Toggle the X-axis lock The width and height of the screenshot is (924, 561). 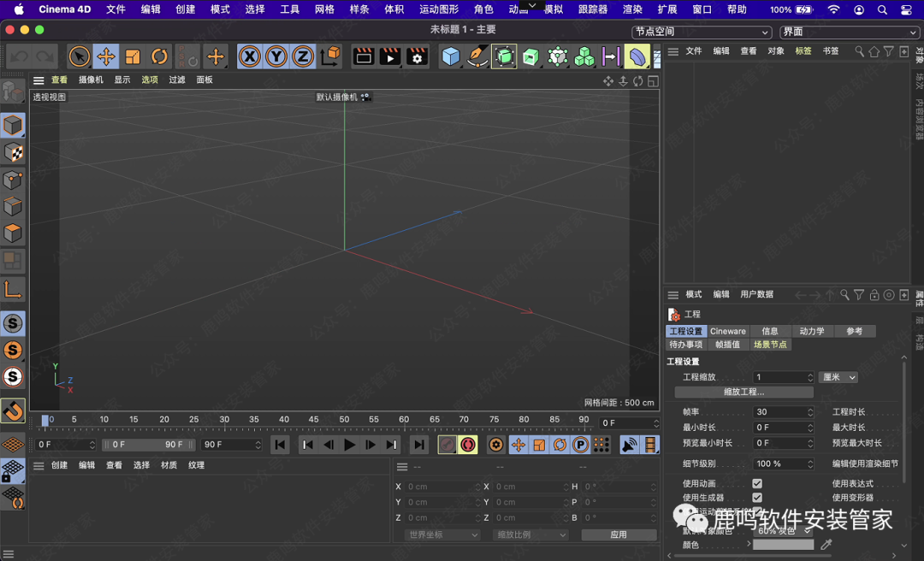coord(249,57)
